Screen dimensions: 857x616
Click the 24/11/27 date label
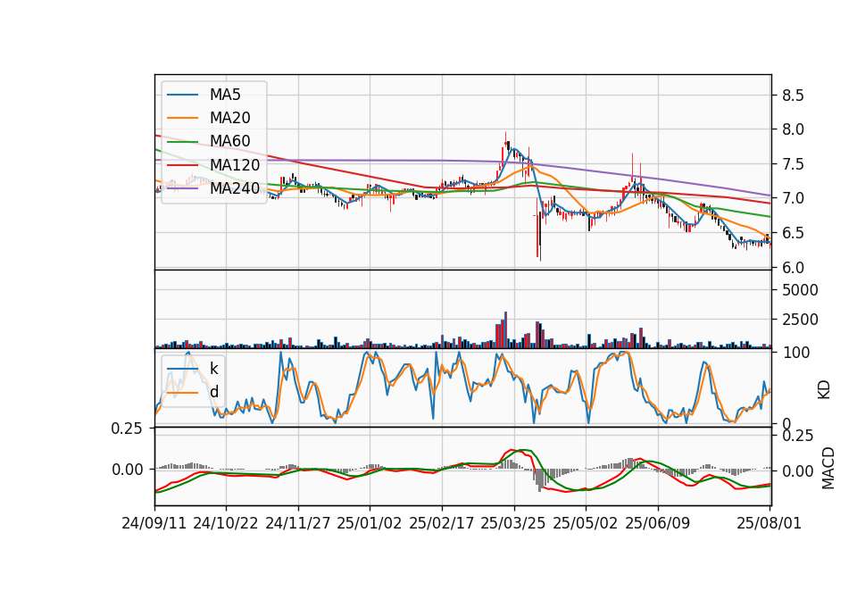298,523
